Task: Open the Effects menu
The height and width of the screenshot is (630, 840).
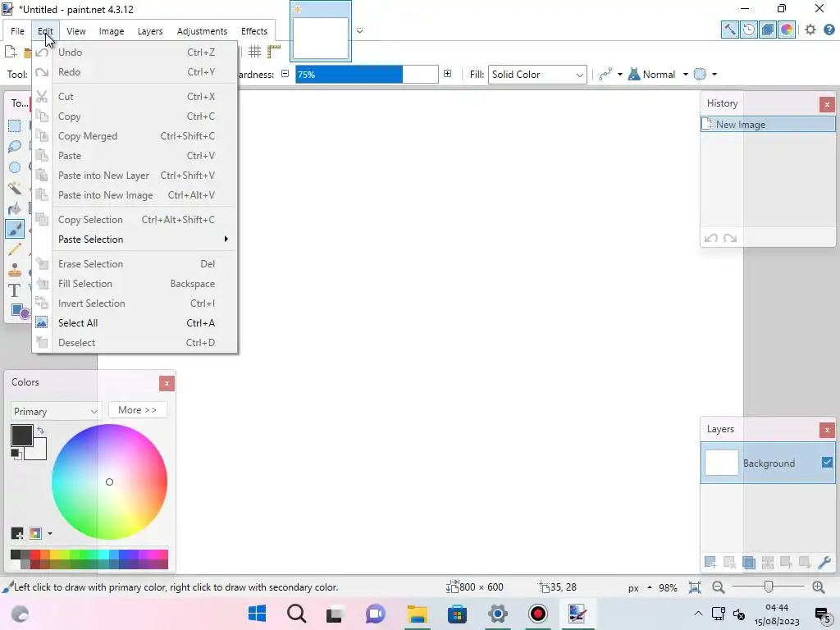Action: click(254, 31)
